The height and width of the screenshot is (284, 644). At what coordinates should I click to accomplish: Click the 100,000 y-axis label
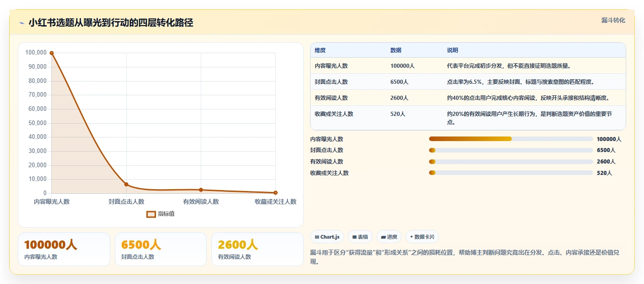coord(36,53)
